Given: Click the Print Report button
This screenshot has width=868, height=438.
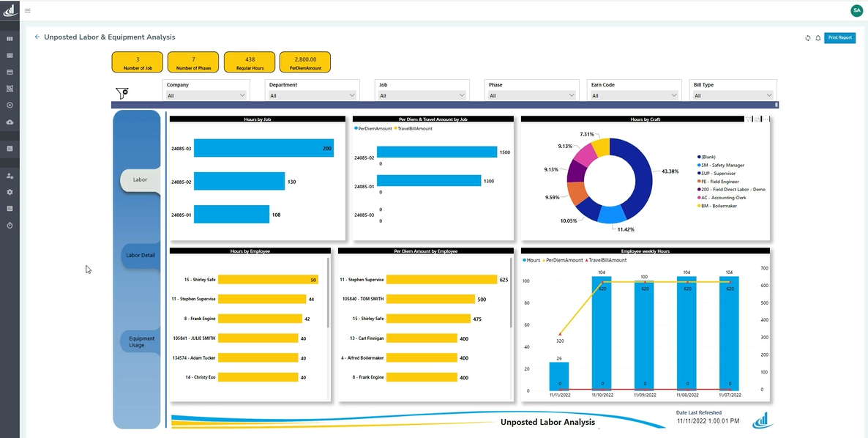Looking at the screenshot, I should tap(840, 37).
